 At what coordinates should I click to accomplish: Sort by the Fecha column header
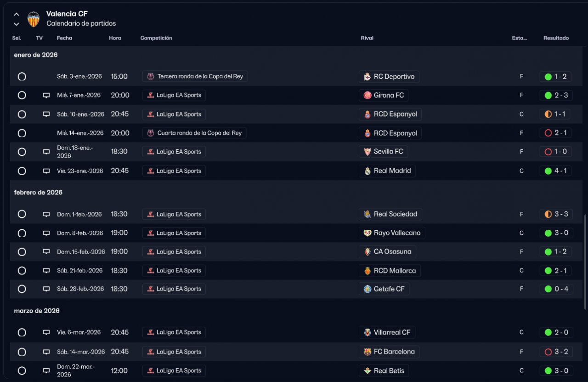(64, 38)
